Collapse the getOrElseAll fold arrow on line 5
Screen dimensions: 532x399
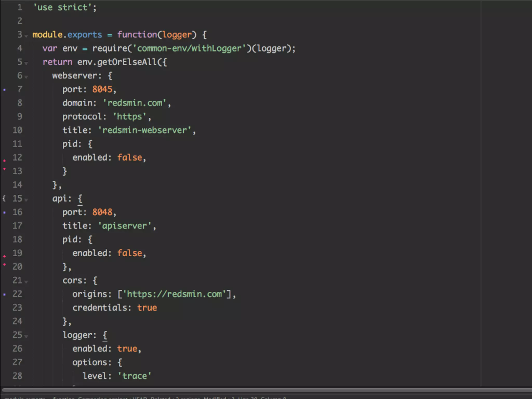[x=26, y=63]
